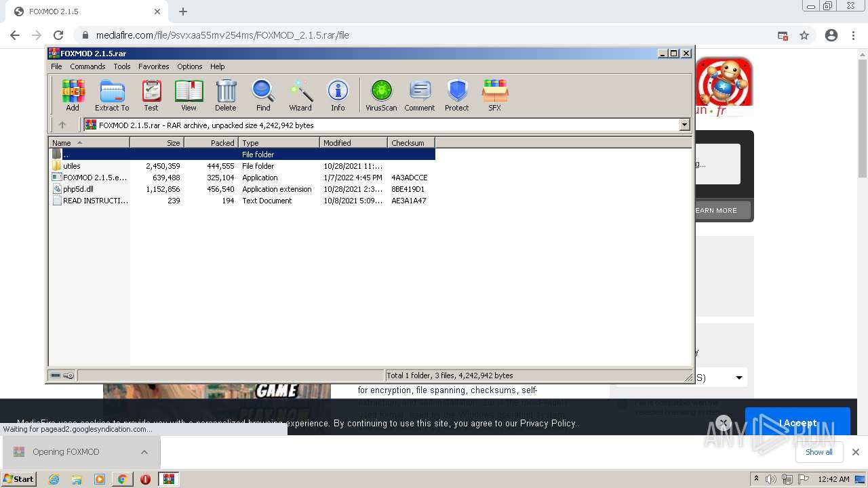Sort by Checksum column header
The width and height of the screenshot is (868, 488).
[x=411, y=143]
